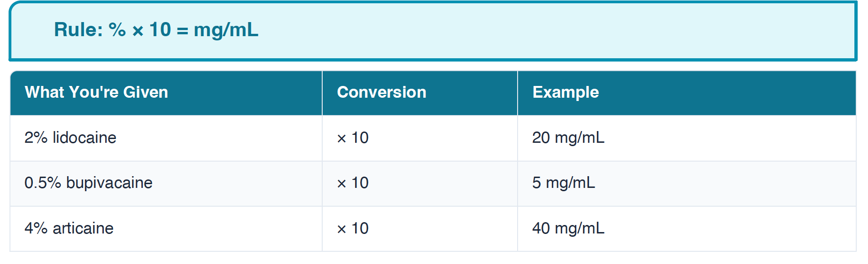Click '× 10' in the lidocaine row
Viewport: 868px width, 264px height.
(353, 138)
